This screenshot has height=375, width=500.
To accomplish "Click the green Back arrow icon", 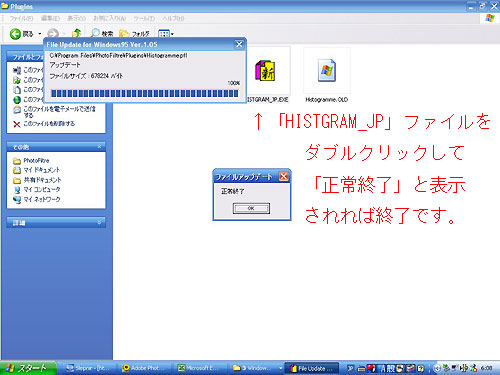I will click(x=15, y=34).
